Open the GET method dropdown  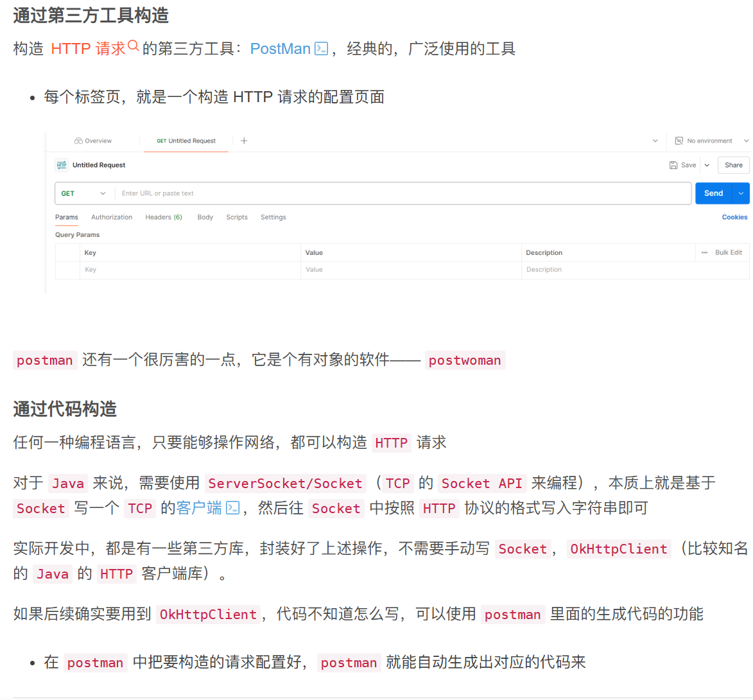point(84,193)
